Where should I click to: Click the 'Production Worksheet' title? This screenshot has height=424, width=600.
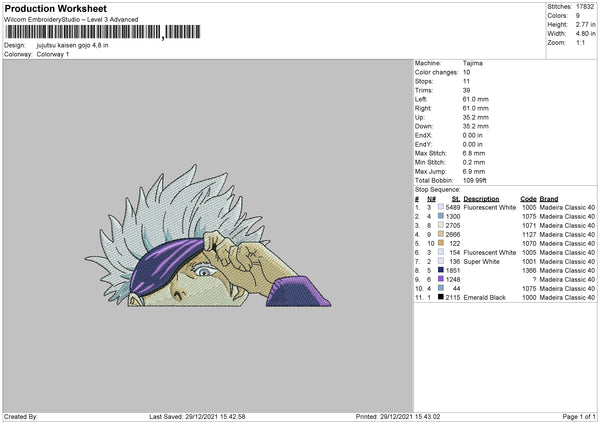56,9
